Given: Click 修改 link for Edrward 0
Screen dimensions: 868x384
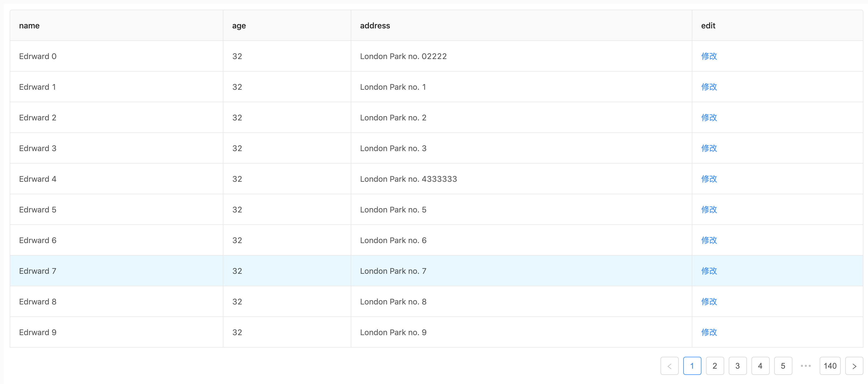Looking at the screenshot, I should pyautogui.click(x=709, y=56).
